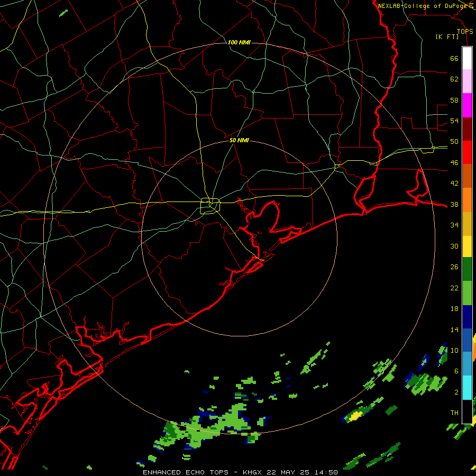Screen dimensions: 476x476
Task: Click the '62' legend value
Action: click(x=454, y=79)
